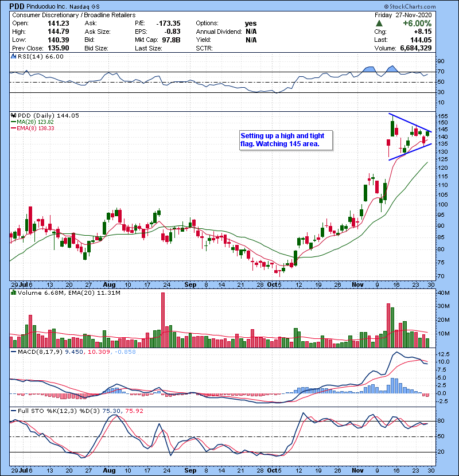Click the MACD histogram value -0.858

click(x=126, y=352)
